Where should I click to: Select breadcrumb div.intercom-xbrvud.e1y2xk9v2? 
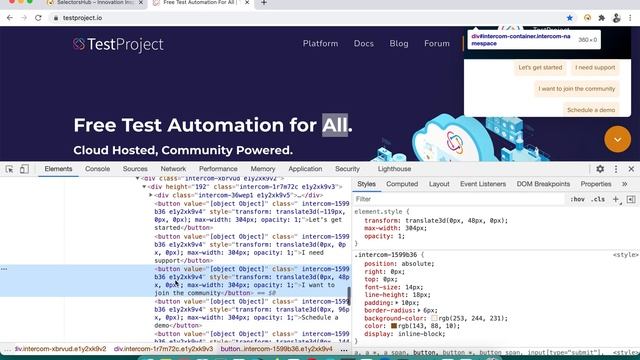60,349
